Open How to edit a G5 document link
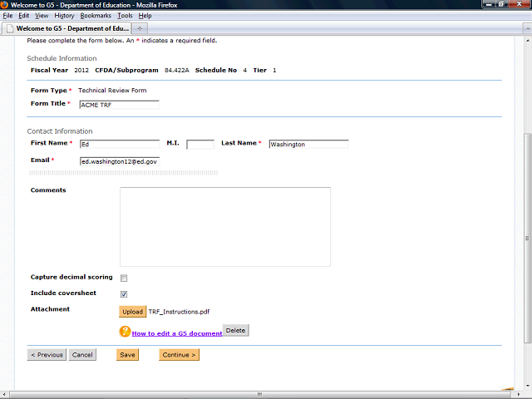Viewport: 532px width, 399px height. (x=177, y=333)
